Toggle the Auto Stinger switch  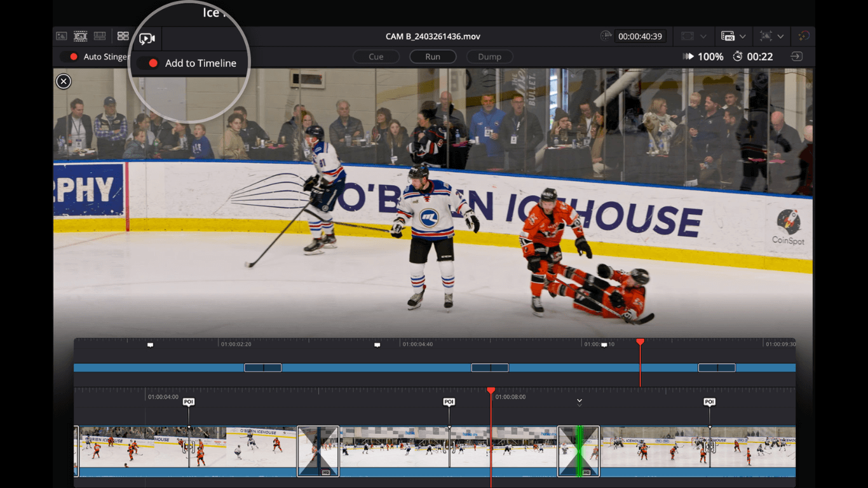click(x=69, y=57)
